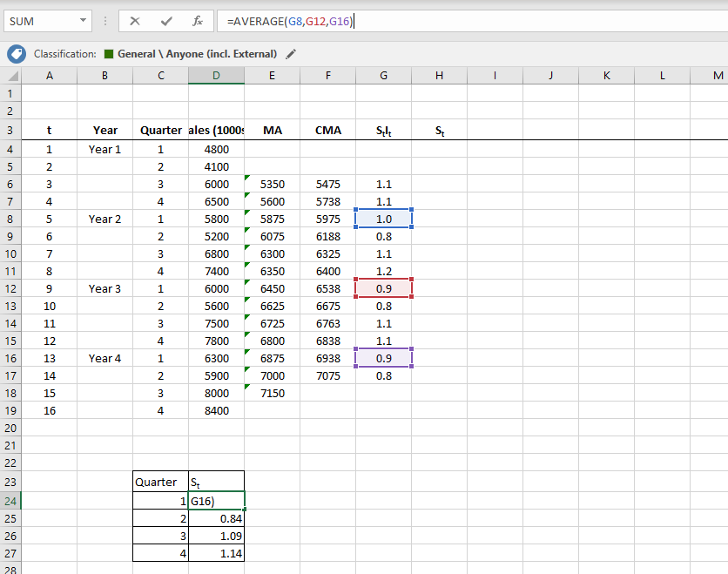
Task: Cancel the formula entry with the X icon
Action: (x=135, y=21)
